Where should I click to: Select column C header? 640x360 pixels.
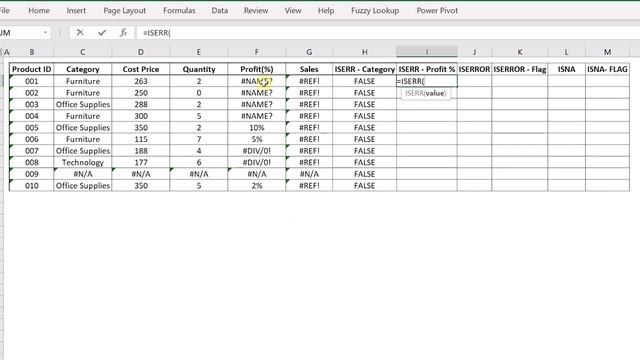pyautogui.click(x=82, y=52)
